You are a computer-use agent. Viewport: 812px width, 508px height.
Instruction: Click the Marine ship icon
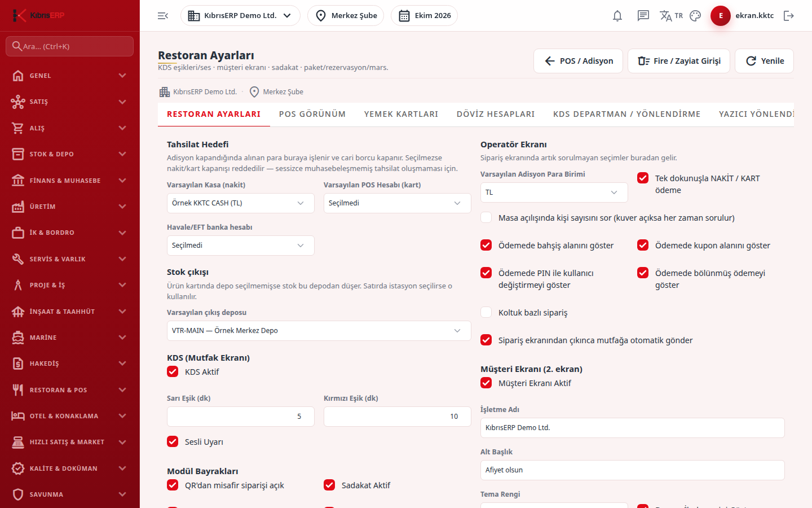tap(18, 337)
